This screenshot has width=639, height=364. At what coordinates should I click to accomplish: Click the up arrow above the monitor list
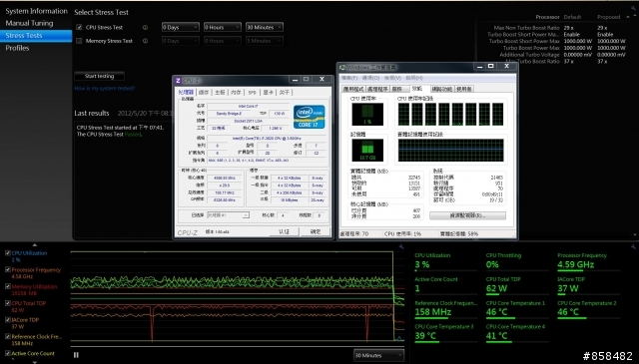35,244
